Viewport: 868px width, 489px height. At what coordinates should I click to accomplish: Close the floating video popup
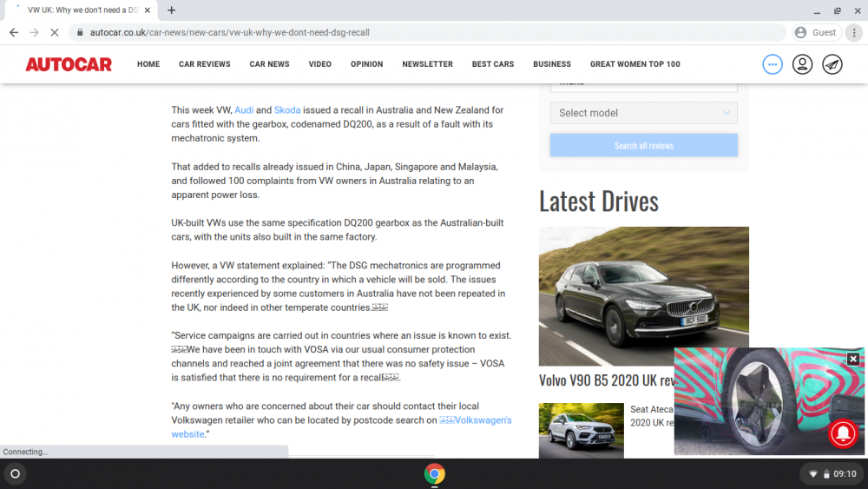(x=853, y=359)
